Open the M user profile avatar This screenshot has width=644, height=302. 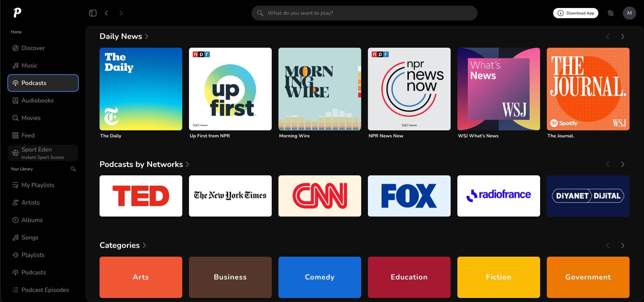629,13
